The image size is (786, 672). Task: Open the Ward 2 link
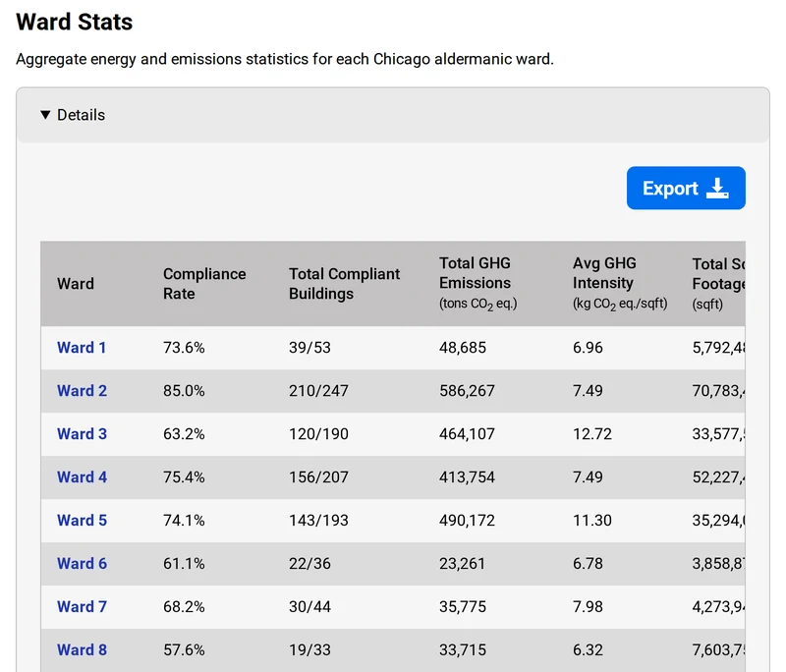(x=82, y=390)
